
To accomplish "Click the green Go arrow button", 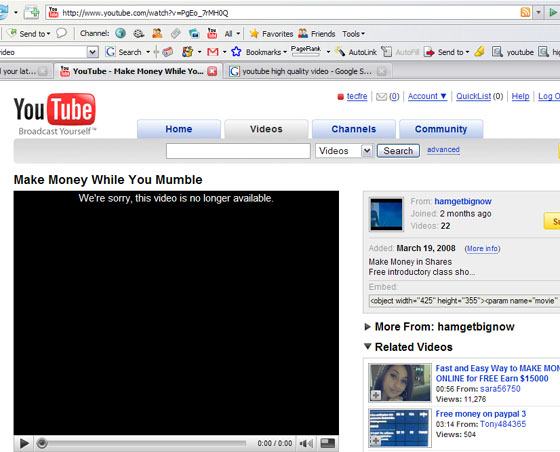I will pyautogui.click(x=552, y=13).
